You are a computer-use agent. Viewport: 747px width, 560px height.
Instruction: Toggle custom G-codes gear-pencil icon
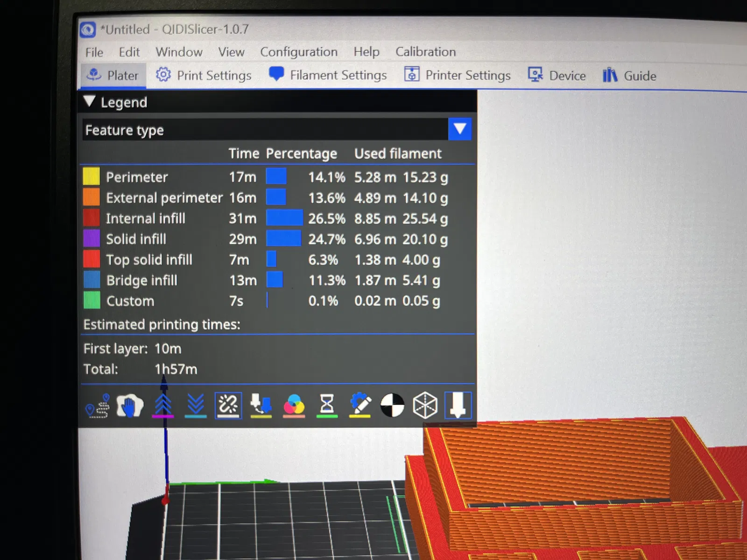[x=360, y=406]
